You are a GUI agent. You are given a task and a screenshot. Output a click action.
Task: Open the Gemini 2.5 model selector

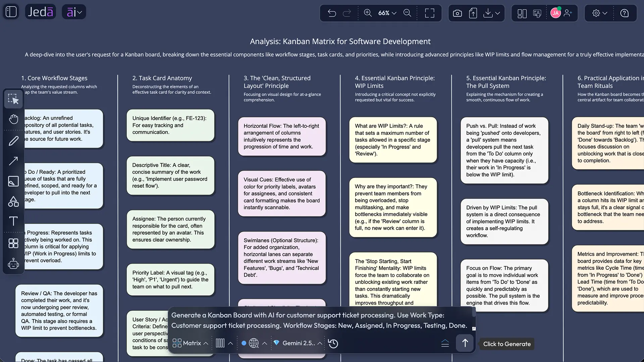tap(298, 343)
